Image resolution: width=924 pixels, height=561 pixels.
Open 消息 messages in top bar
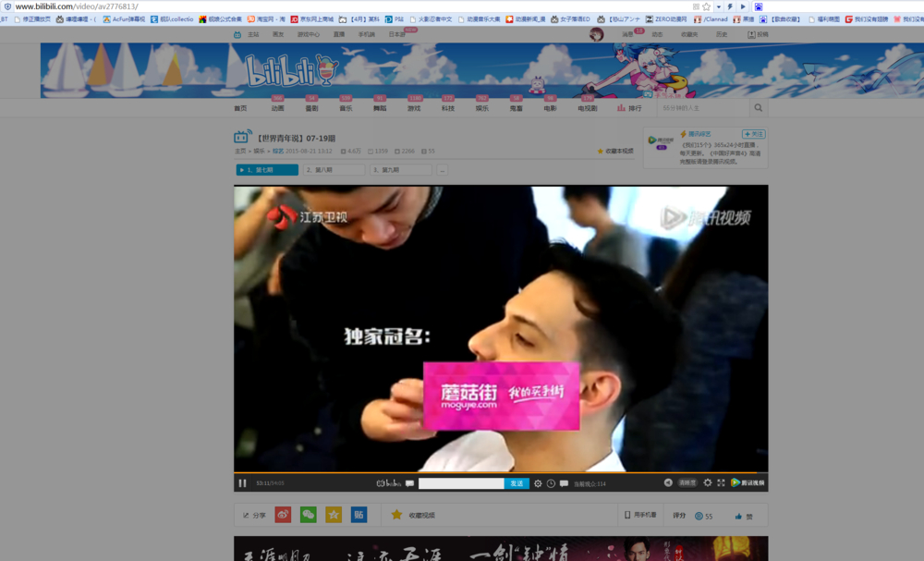tap(627, 35)
